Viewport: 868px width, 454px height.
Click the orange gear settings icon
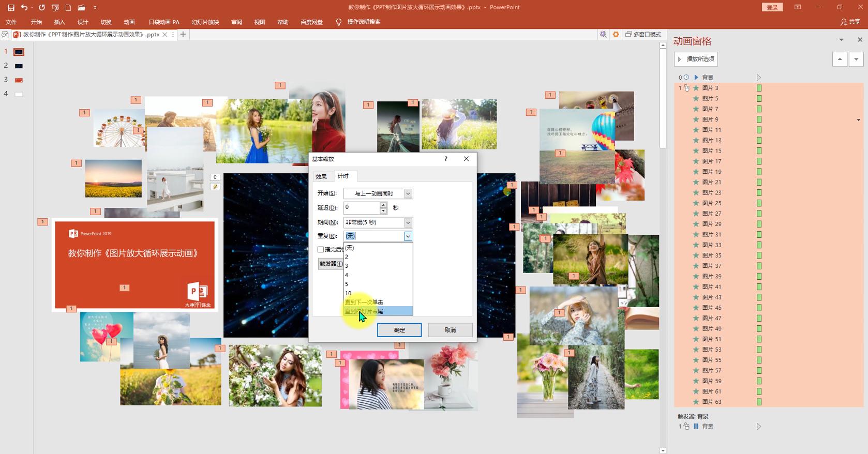point(616,34)
